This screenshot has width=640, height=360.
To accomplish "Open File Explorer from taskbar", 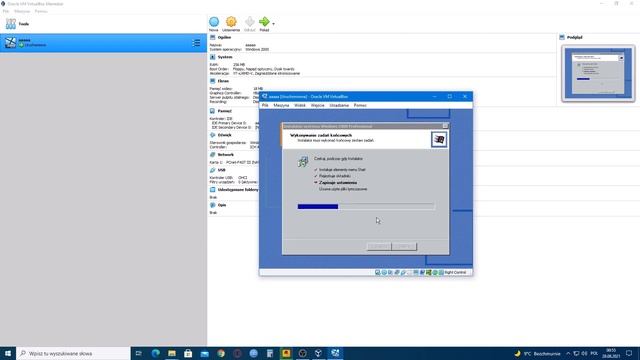I will point(172,353).
